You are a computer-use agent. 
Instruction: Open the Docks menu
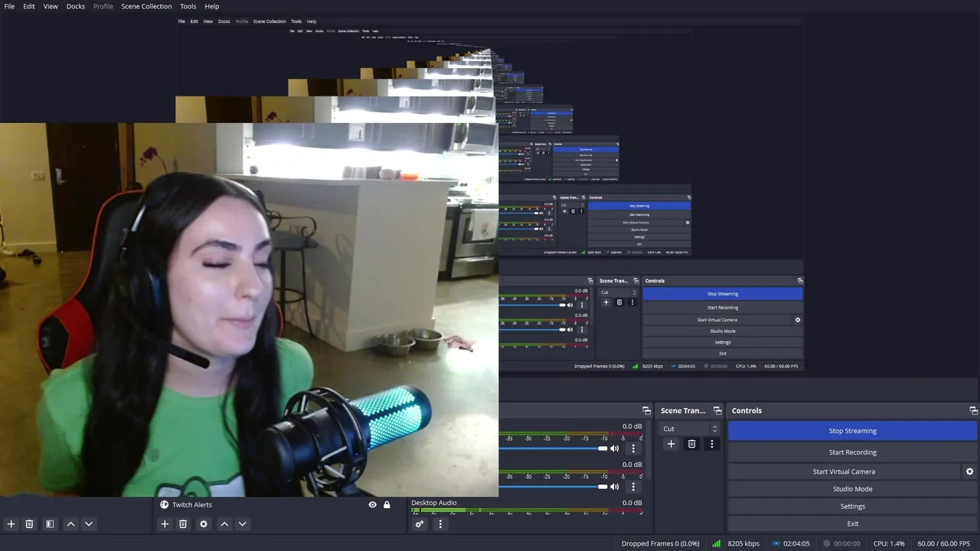coord(76,6)
